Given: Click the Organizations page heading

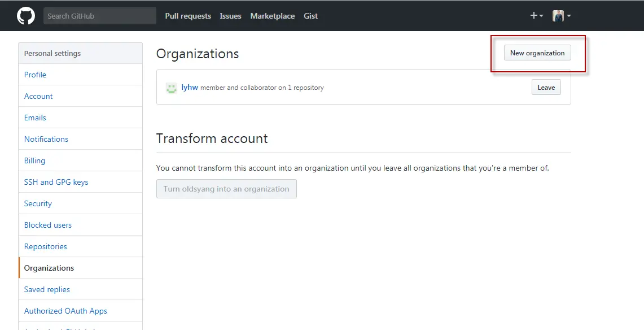Looking at the screenshot, I should 198,54.
